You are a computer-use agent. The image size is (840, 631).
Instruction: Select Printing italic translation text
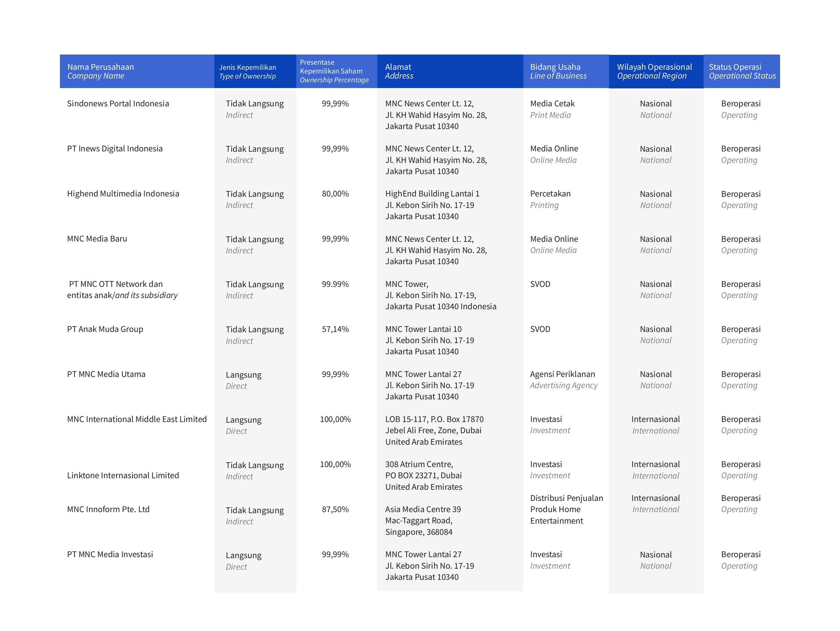(x=544, y=206)
